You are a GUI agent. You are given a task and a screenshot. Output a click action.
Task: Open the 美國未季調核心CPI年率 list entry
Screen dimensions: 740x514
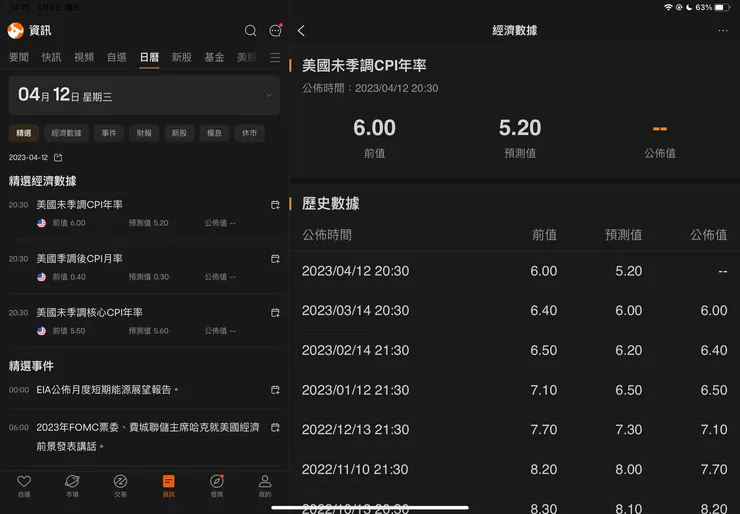tap(144, 321)
